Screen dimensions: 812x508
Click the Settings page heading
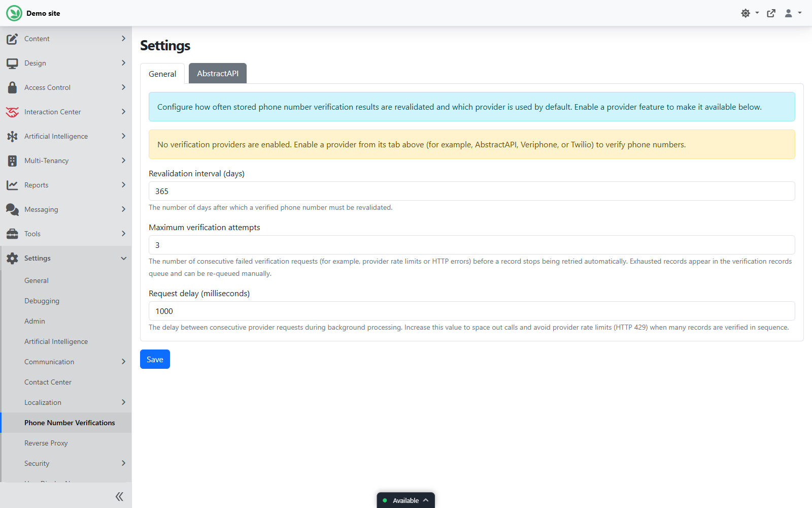click(x=165, y=46)
